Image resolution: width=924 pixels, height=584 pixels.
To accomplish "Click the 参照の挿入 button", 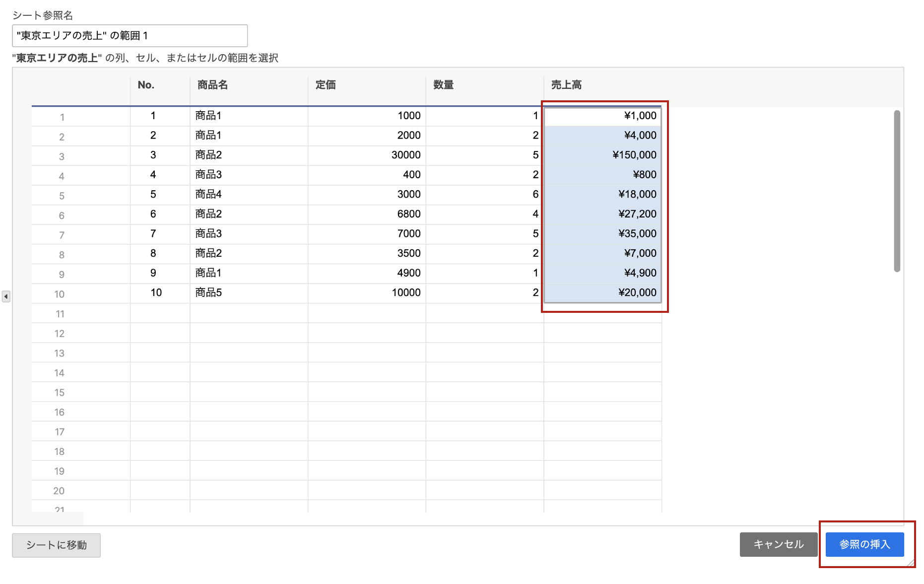I will point(864,544).
